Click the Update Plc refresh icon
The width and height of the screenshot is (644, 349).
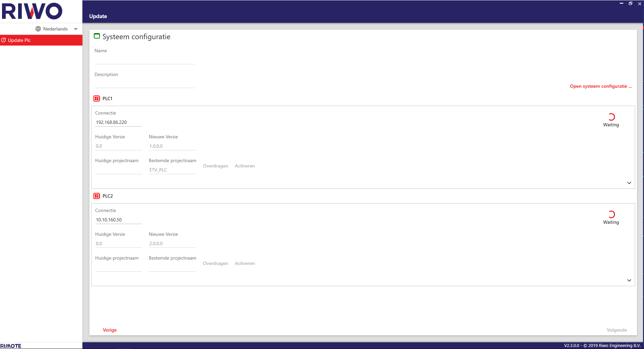(4, 40)
